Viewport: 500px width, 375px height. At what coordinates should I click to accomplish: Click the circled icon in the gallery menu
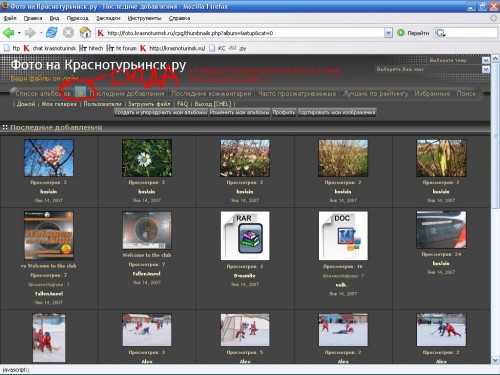point(80,92)
